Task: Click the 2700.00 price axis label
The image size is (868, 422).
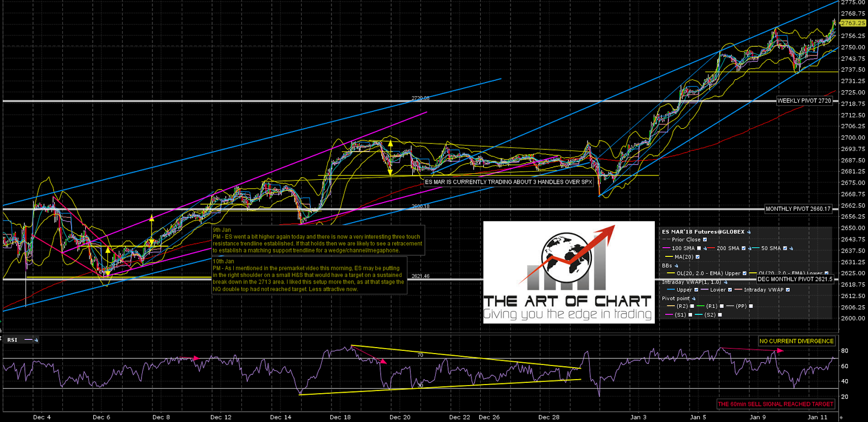Action: 853,138
